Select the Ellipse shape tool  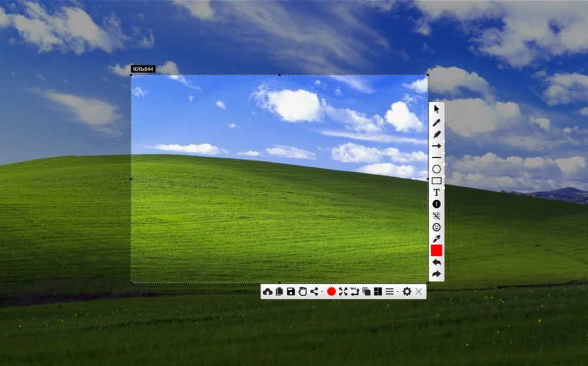click(x=436, y=169)
